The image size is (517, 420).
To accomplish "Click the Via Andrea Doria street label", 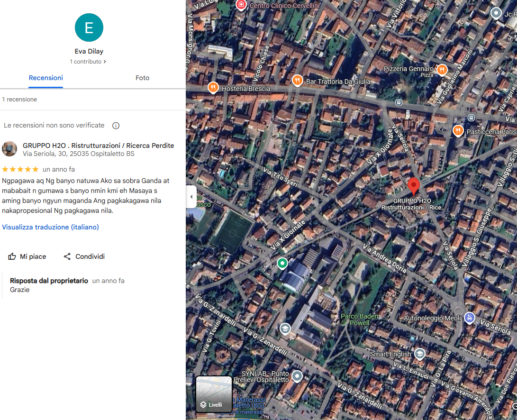I will point(384,258).
